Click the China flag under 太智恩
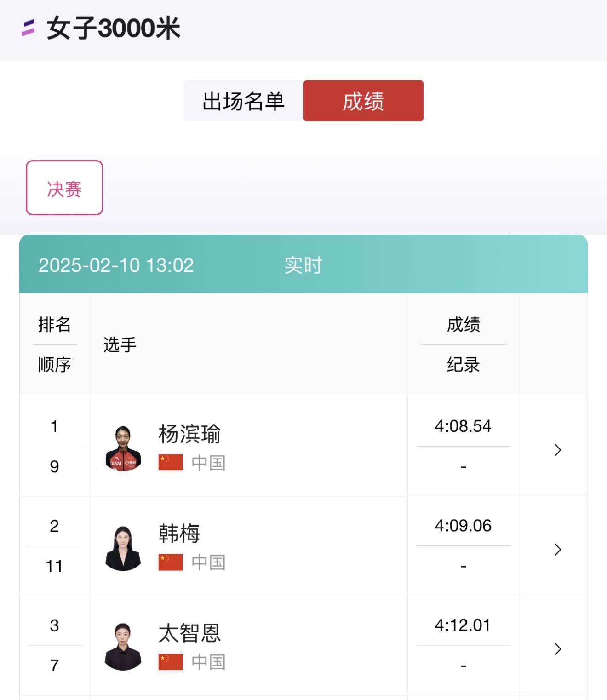This screenshot has height=700, width=607. point(171,662)
